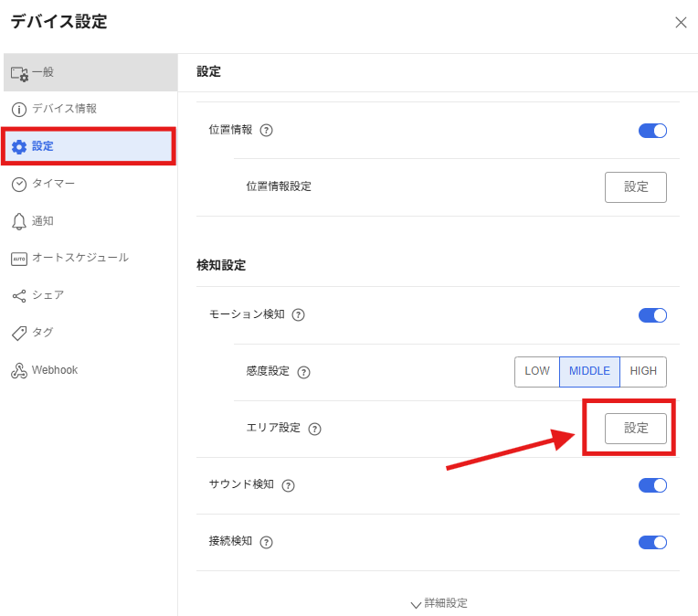This screenshot has width=698, height=616.
Task: Click 設定 button for エリア設定
Action: [x=636, y=429]
